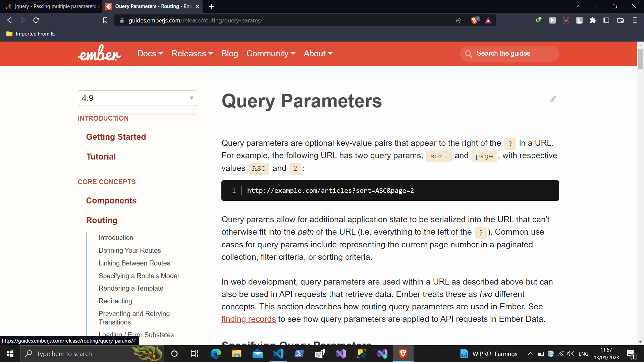The image size is (644, 362).
Task: Open the browser extensions puzzle icon
Action: tap(593, 20)
